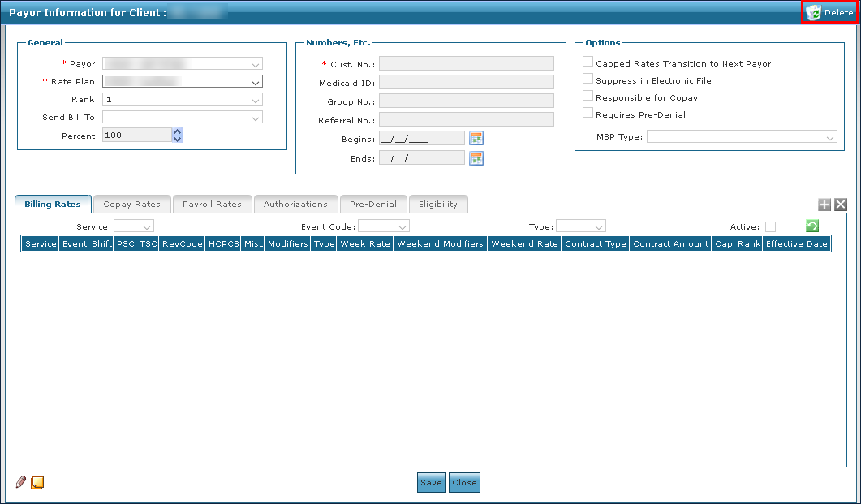The height and width of the screenshot is (504, 861).
Task: Click the X icon above the rates grid
Action: point(841,205)
